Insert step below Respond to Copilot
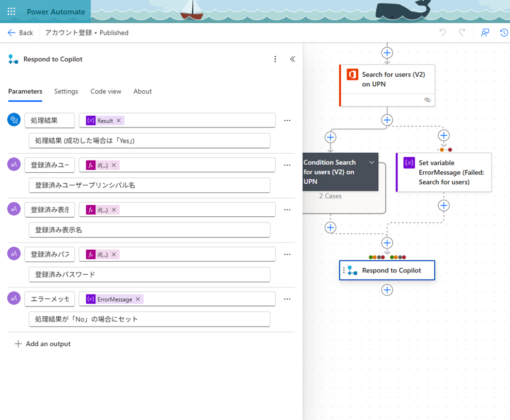Screen dimensions: 510x420 387,290
